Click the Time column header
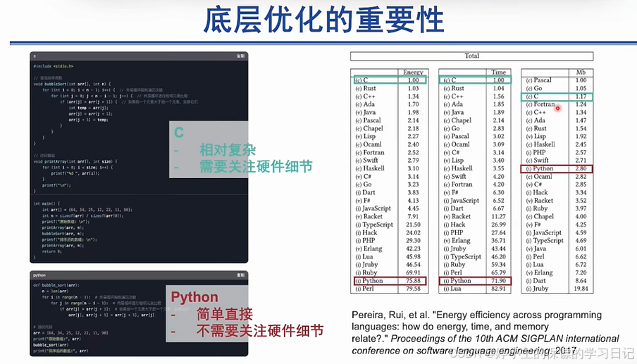This screenshot has height=364, width=637. 498,73
